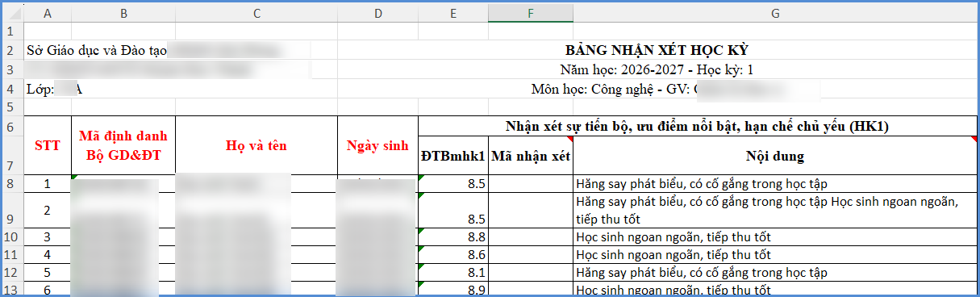Click the comment 'Hăng say phát biểu' in row 12
This screenshot has width=980, height=297.
point(702,273)
